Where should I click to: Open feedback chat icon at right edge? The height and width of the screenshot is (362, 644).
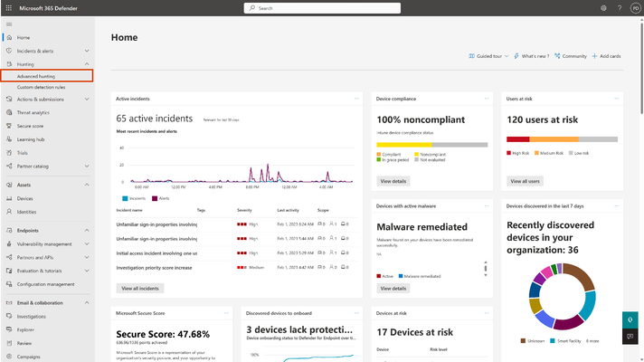pyautogui.click(x=630, y=337)
